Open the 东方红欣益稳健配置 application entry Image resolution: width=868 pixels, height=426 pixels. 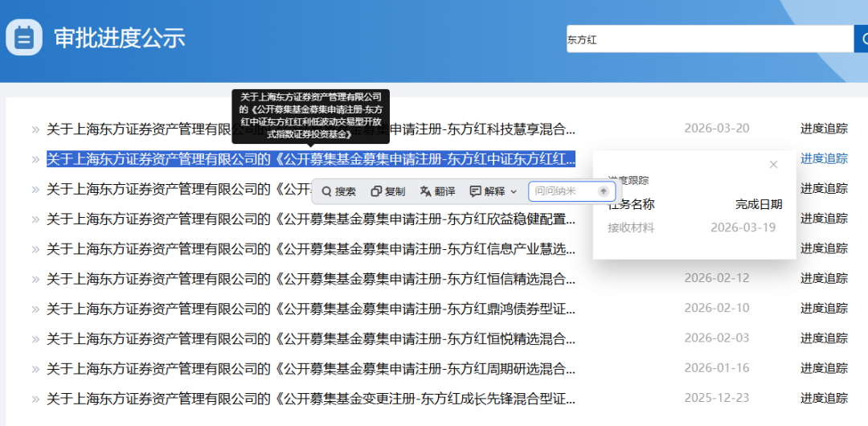[310, 219]
